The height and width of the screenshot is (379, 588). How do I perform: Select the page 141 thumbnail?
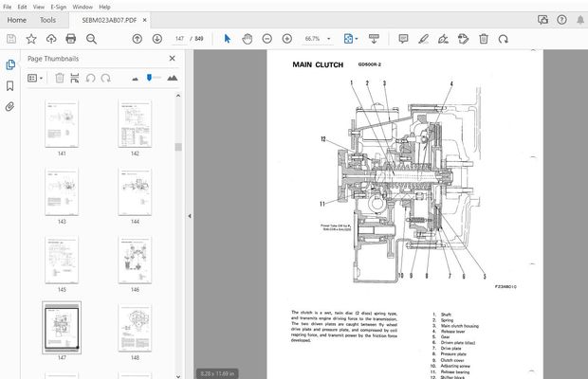pos(62,123)
